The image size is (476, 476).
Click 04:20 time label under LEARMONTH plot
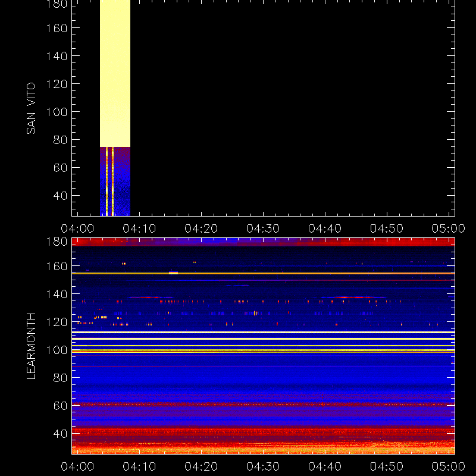coord(201,466)
